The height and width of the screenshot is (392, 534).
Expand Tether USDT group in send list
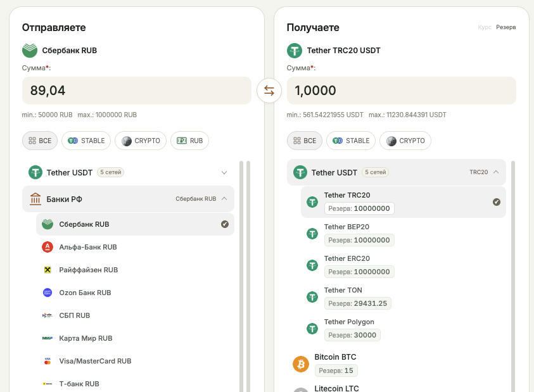(128, 172)
